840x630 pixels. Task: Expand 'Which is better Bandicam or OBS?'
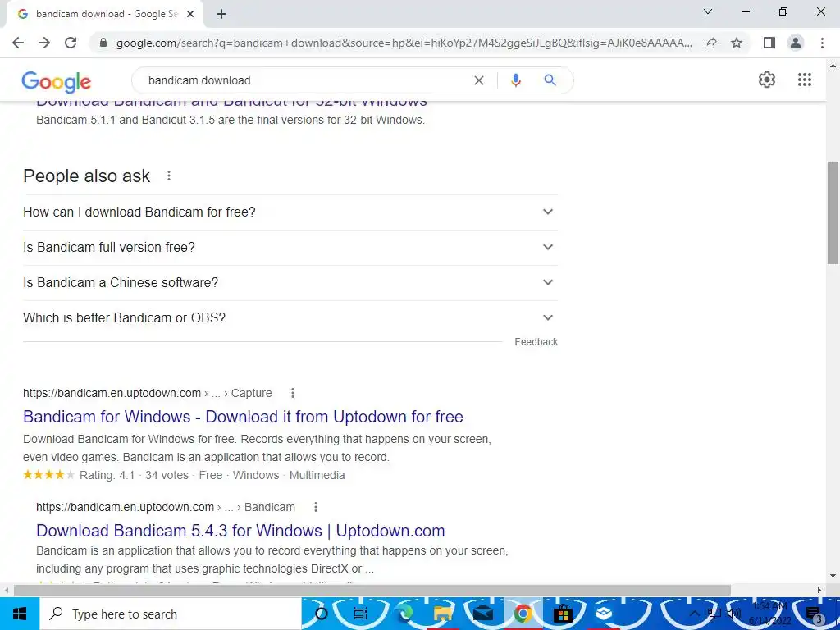[290, 318]
